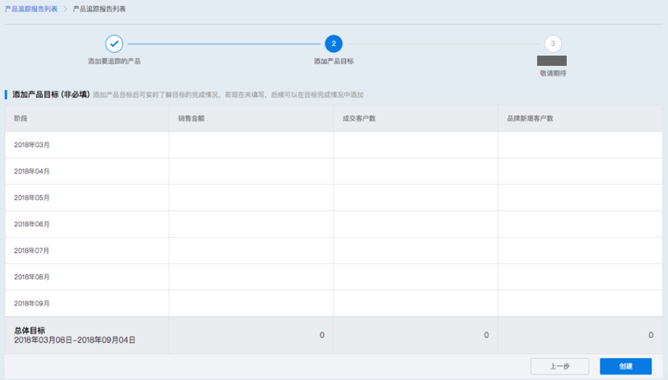The height and width of the screenshot is (380, 668).
Task: Click the blue 创建 button
Action: coord(625,366)
